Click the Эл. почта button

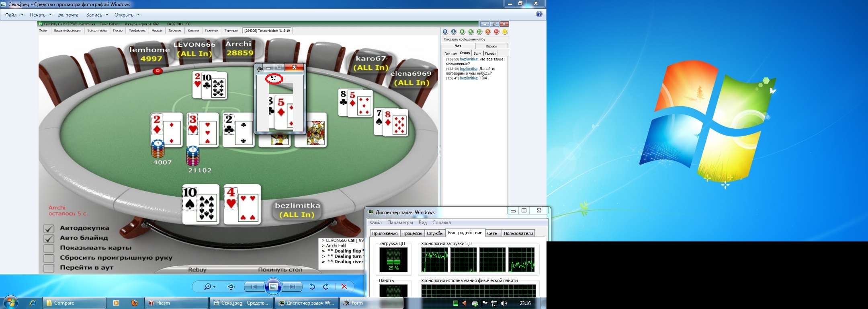(x=68, y=15)
